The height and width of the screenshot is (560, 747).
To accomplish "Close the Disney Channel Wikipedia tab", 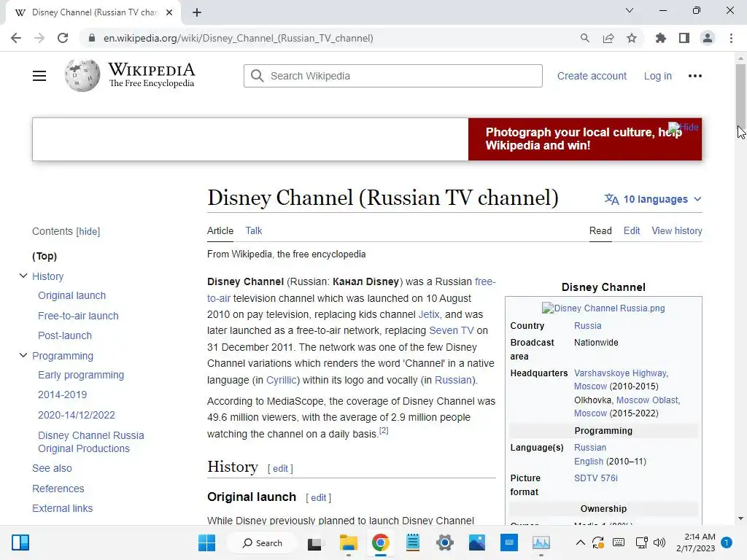I will (x=169, y=12).
